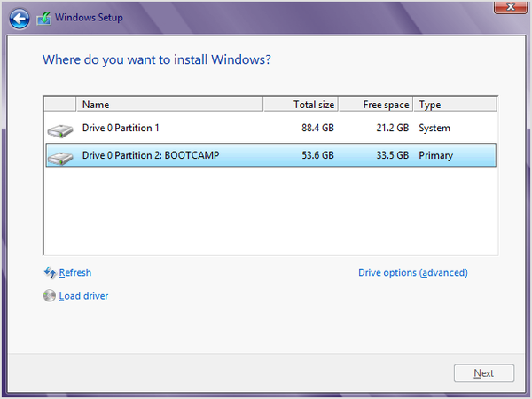Click the BOOTCAMP partition drive icon

[60, 158]
